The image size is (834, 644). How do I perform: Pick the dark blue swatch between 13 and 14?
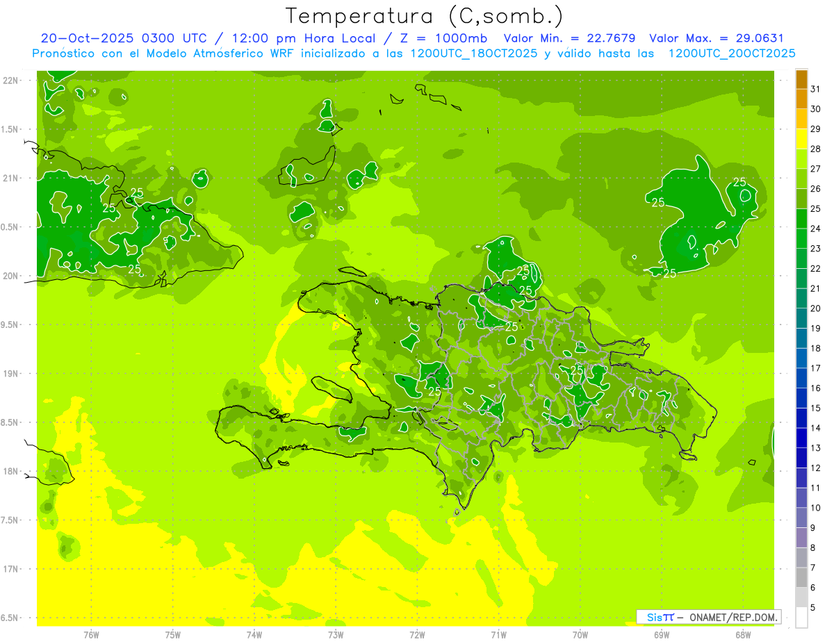pos(801,438)
